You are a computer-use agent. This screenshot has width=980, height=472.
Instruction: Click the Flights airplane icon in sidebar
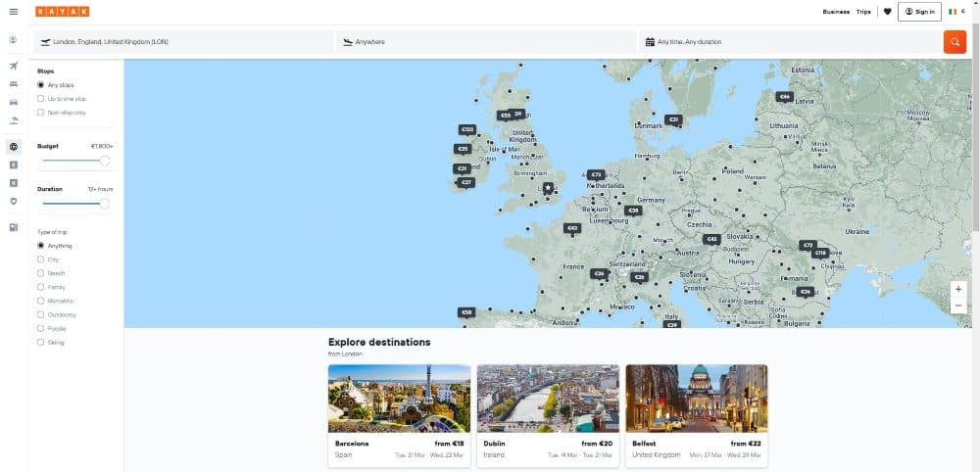[13, 66]
